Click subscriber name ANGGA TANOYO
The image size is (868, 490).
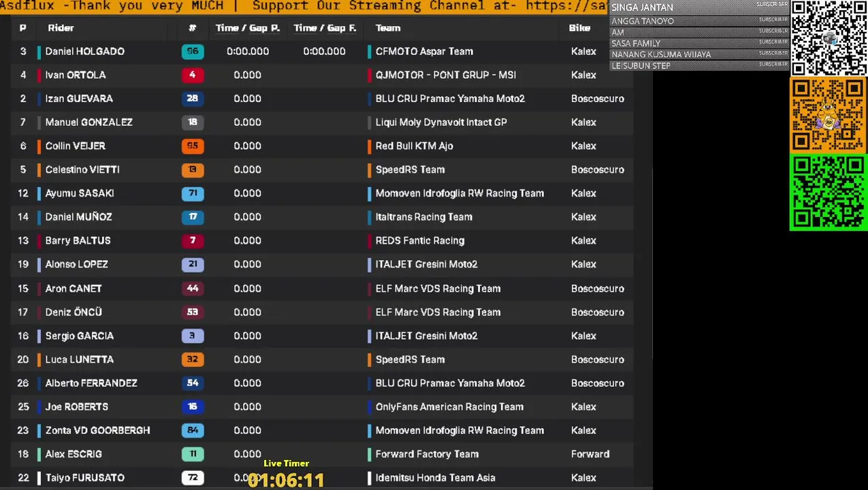point(643,21)
